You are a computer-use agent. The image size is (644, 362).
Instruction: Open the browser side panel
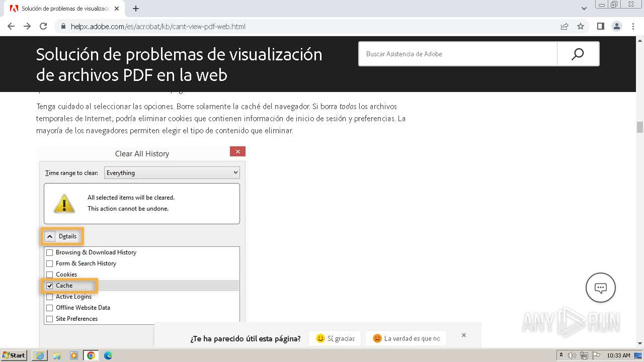[x=601, y=26]
